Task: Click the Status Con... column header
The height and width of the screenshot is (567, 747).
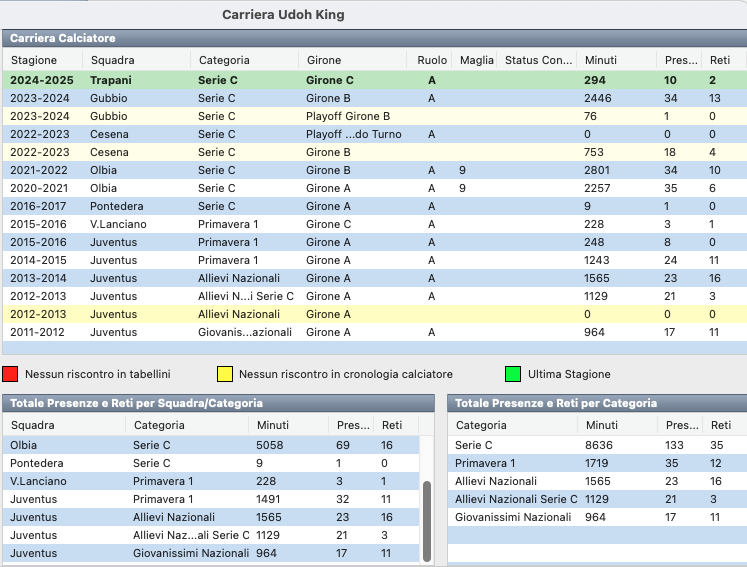Action: [x=538, y=60]
